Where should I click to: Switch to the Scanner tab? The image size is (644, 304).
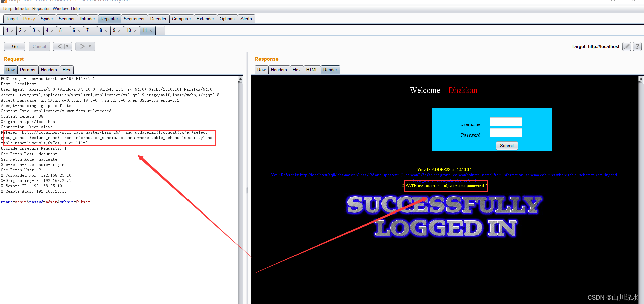pyautogui.click(x=67, y=19)
